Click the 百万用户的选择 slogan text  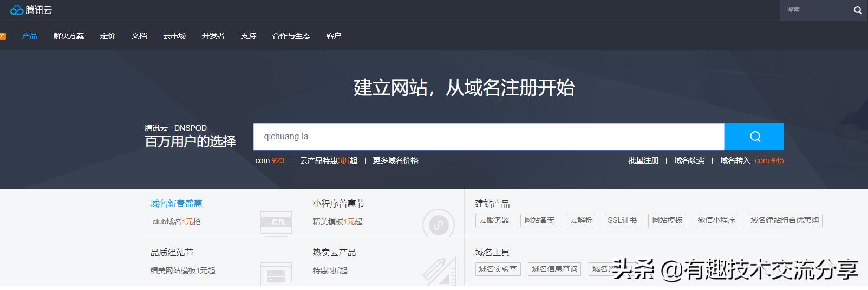click(x=190, y=141)
